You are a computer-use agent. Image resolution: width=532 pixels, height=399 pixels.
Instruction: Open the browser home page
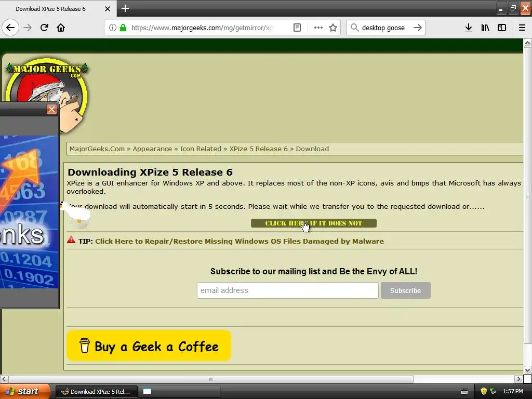(x=61, y=28)
